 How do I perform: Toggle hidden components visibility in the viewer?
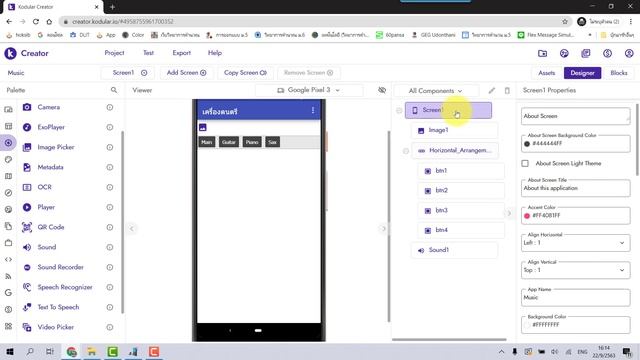coord(382,90)
